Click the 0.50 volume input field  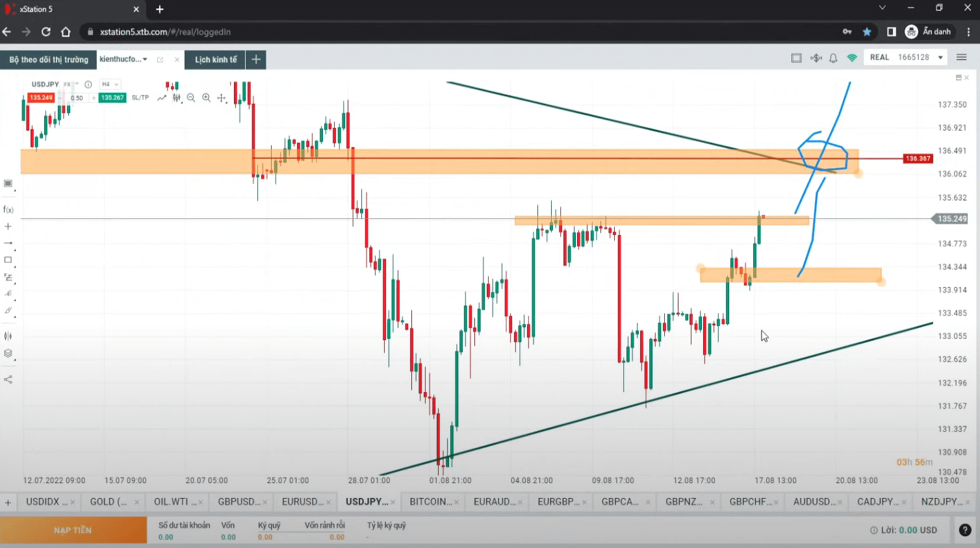(76, 98)
